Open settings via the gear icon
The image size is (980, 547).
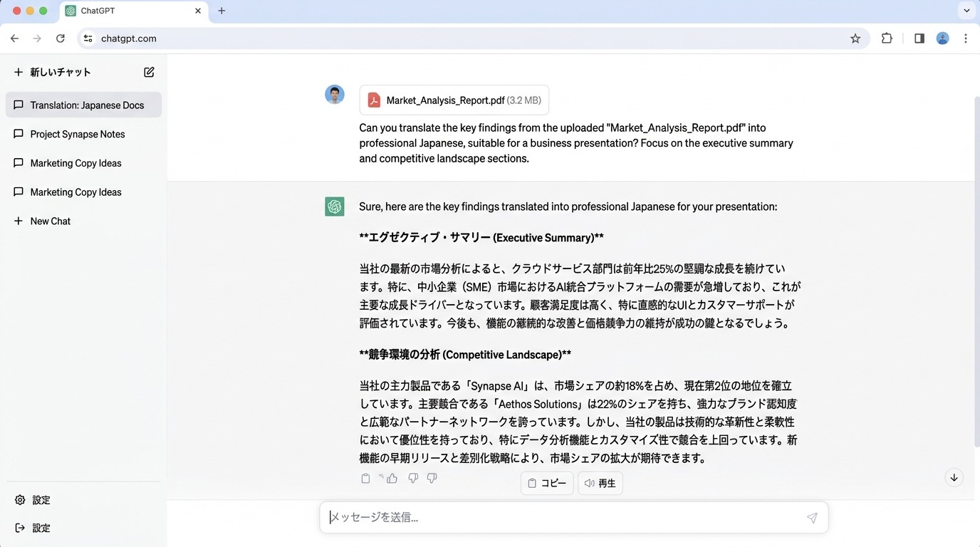click(20, 500)
